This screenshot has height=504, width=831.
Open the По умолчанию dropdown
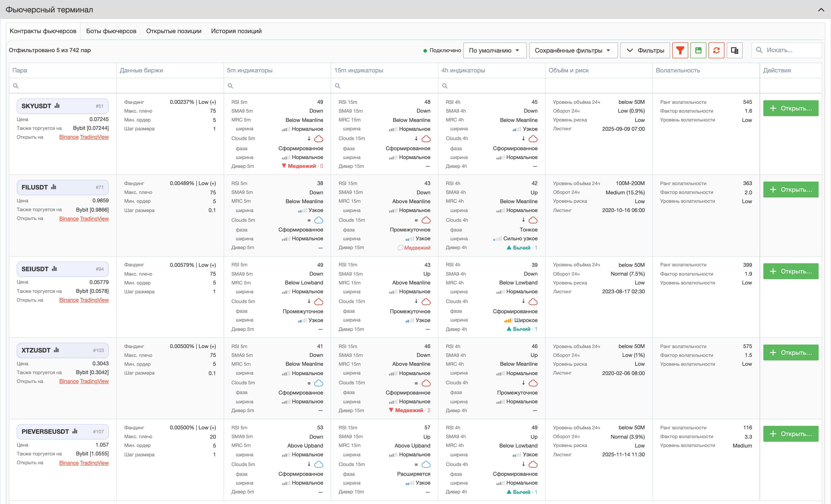(495, 50)
